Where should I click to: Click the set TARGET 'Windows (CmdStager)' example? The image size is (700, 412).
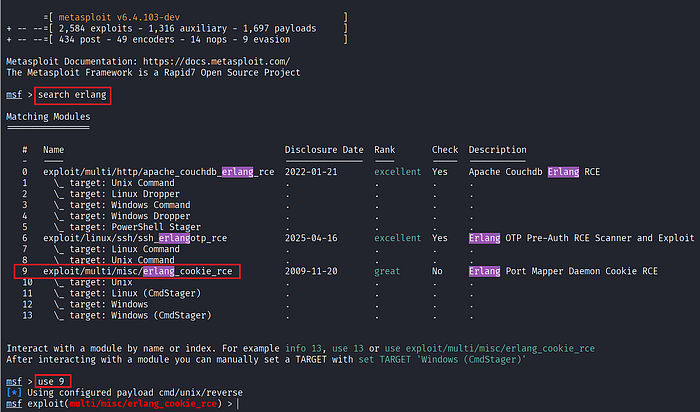click(442, 359)
